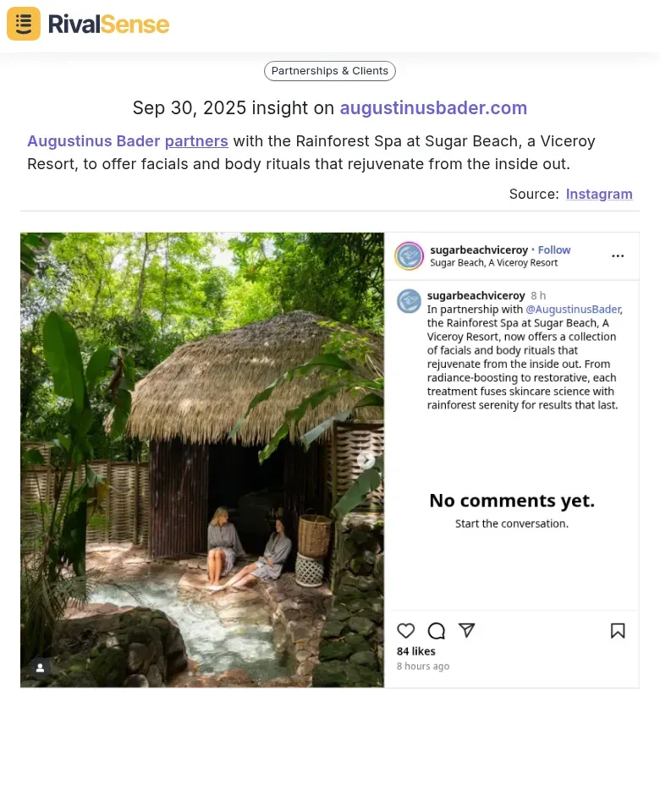Save post with bookmark icon
The image size is (660, 812).
click(618, 631)
